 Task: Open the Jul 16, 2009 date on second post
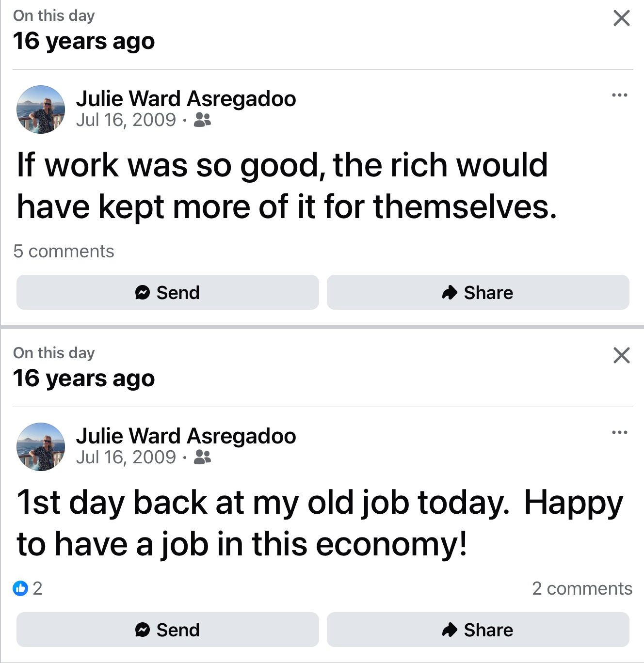(126, 457)
